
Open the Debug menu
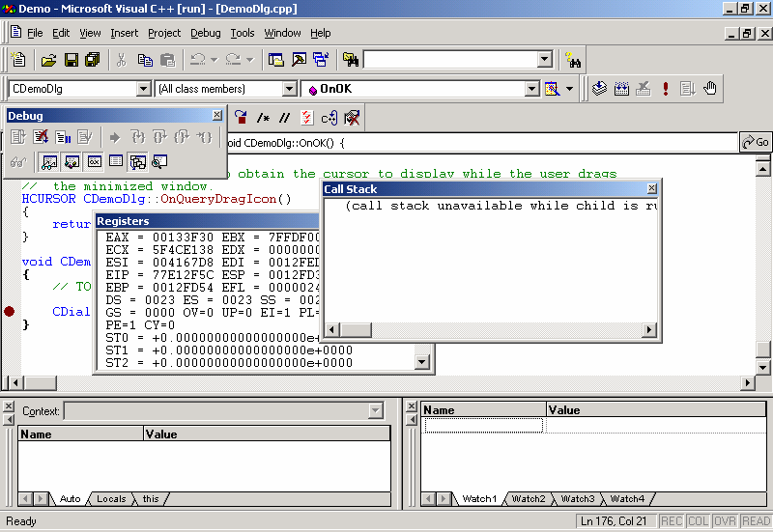[205, 33]
